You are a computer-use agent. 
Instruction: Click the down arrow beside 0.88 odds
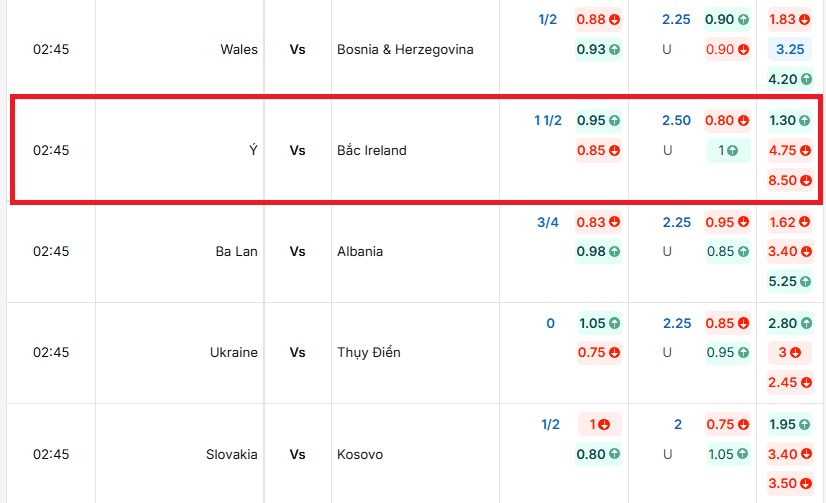(614, 19)
